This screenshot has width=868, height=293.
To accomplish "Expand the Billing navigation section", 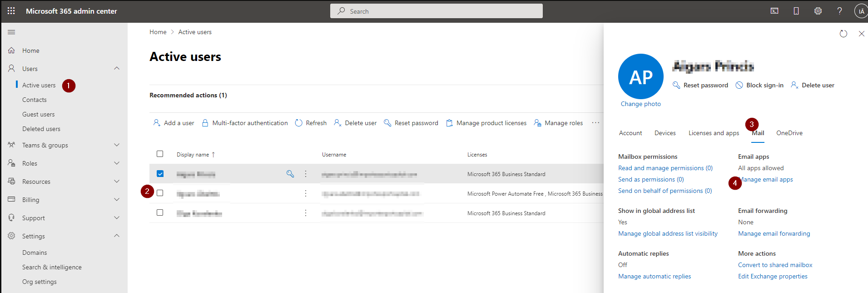I will (117, 200).
